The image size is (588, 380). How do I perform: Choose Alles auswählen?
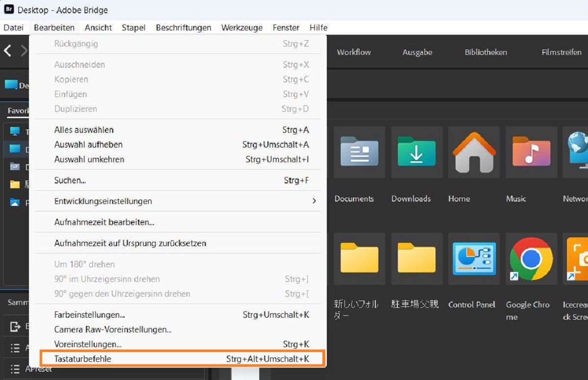pyautogui.click(x=178, y=130)
